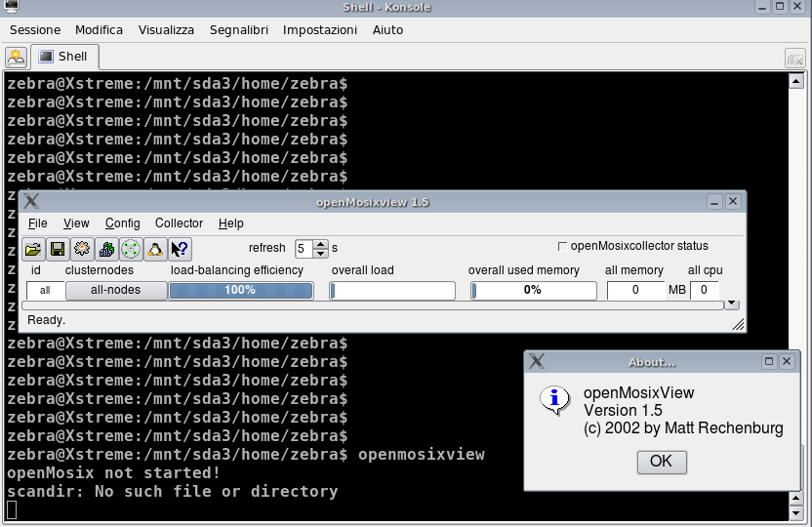Click Konsole scrollbar up arrow at top

pos(796,81)
